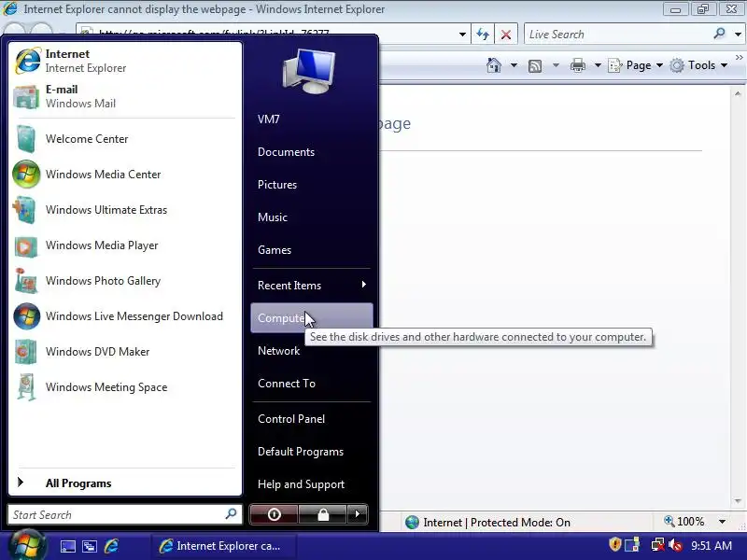Click the security shield tray icon
Image resolution: width=747 pixels, height=560 pixels.
click(614, 544)
